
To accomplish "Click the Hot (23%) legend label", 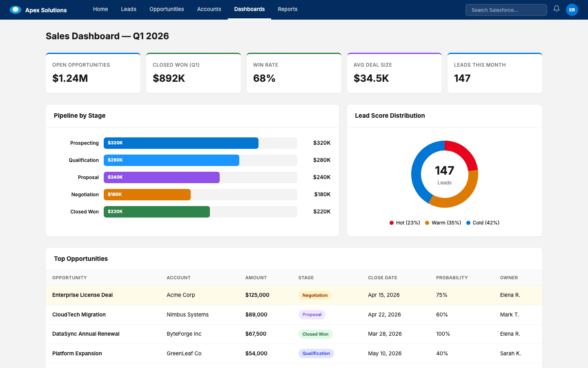I will click(408, 223).
